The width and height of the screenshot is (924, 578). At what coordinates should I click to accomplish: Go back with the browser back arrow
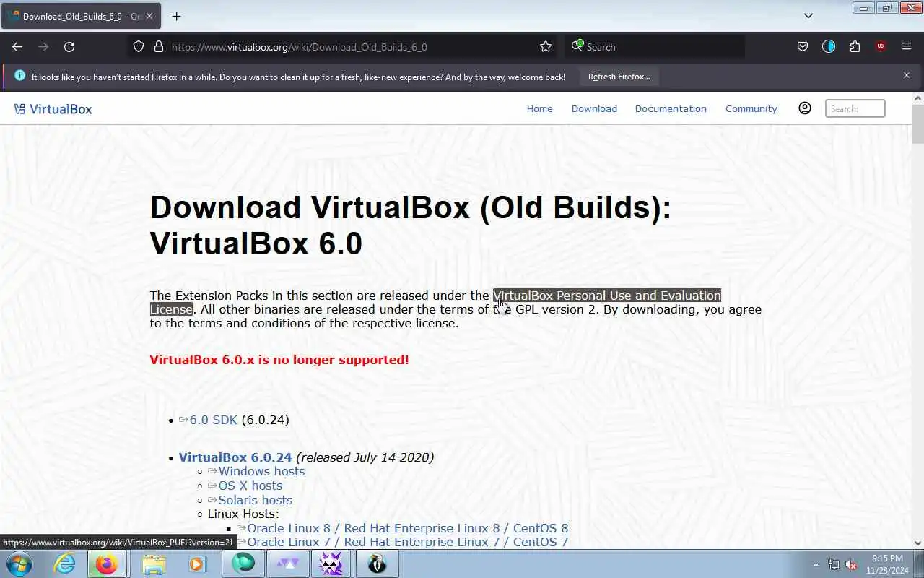pos(17,46)
